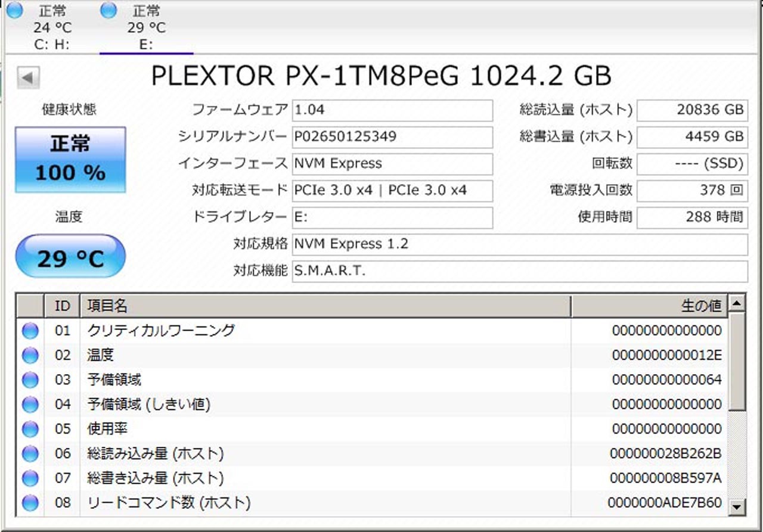Click total host reads value 20836 GB
This screenshot has width=763, height=532.
click(x=692, y=110)
